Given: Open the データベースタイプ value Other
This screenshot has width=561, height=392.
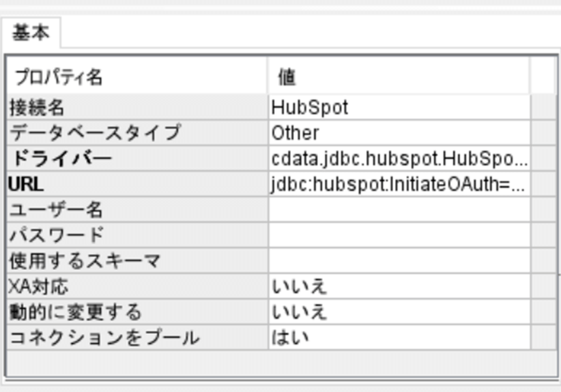Looking at the screenshot, I should coord(399,132).
